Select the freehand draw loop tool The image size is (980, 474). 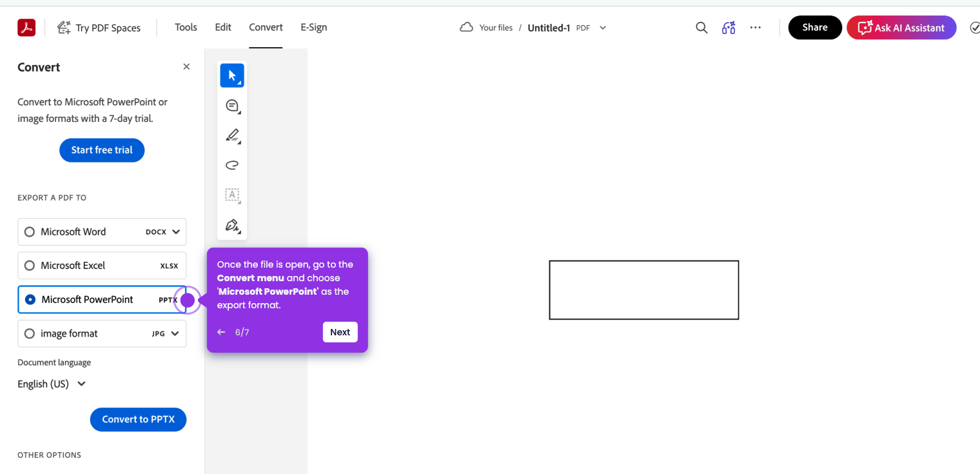click(232, 165)
